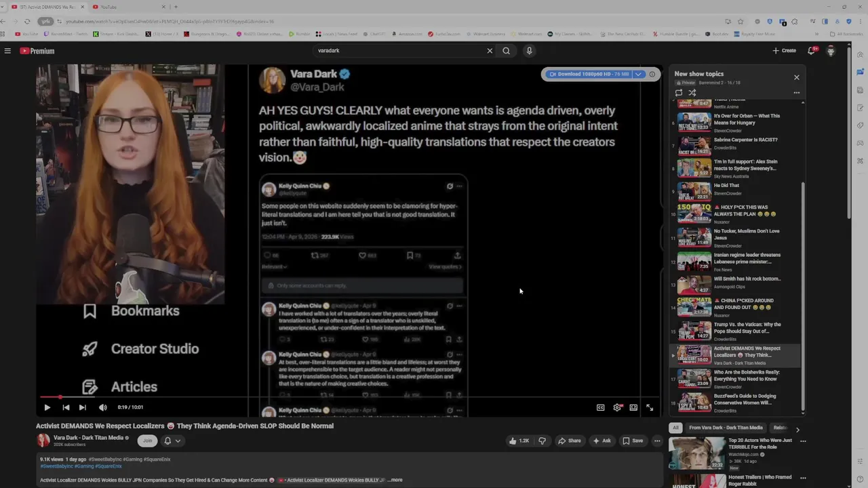
Task: Open 'Top 20 Actors Who Were Just TERRIBLE' video
Action: click(760, 443)
